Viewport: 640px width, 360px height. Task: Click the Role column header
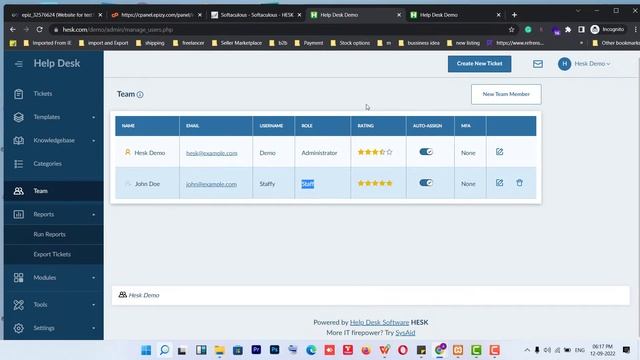coord(322,126)
